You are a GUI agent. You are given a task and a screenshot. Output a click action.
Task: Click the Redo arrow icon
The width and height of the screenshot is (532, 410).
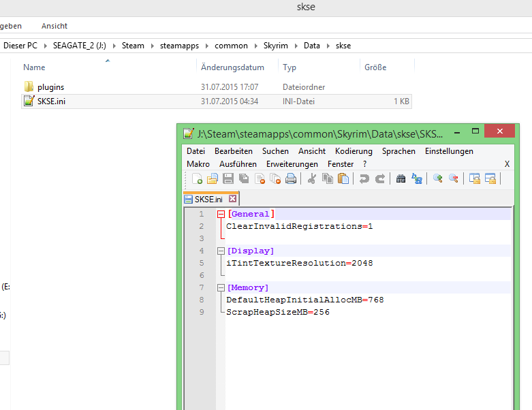coord(380,178)
